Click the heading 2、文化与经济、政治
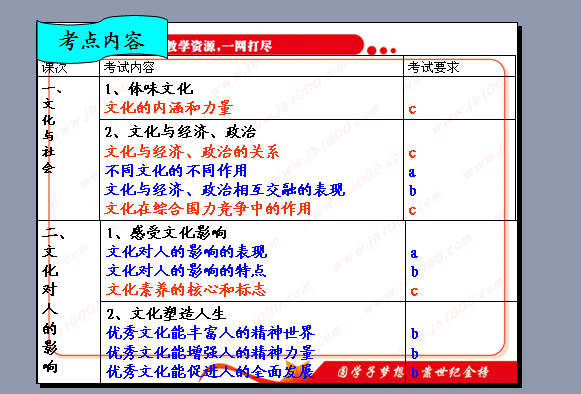This screenshot has width=581, height=394. 180,132
